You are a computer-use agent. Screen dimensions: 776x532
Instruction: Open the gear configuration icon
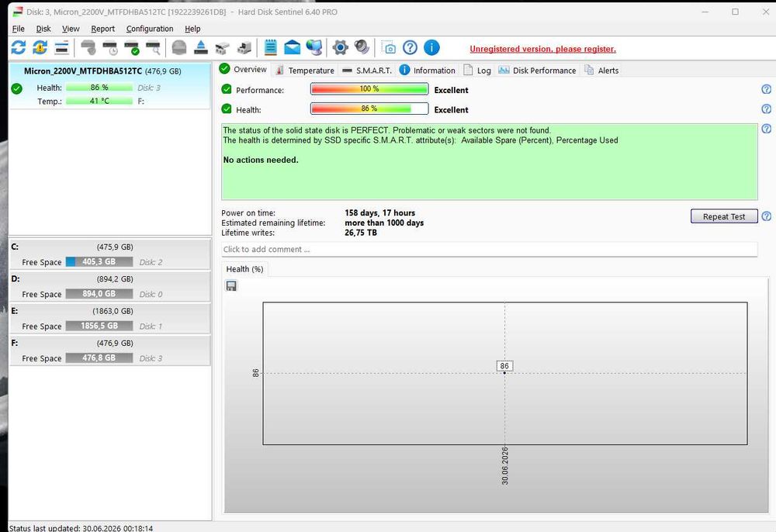(340, 47)
